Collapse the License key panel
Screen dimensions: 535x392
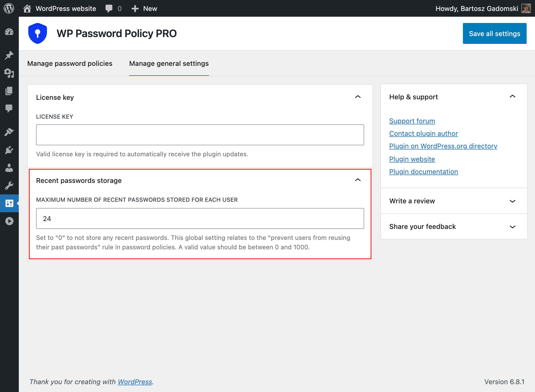tap(358, 97)
